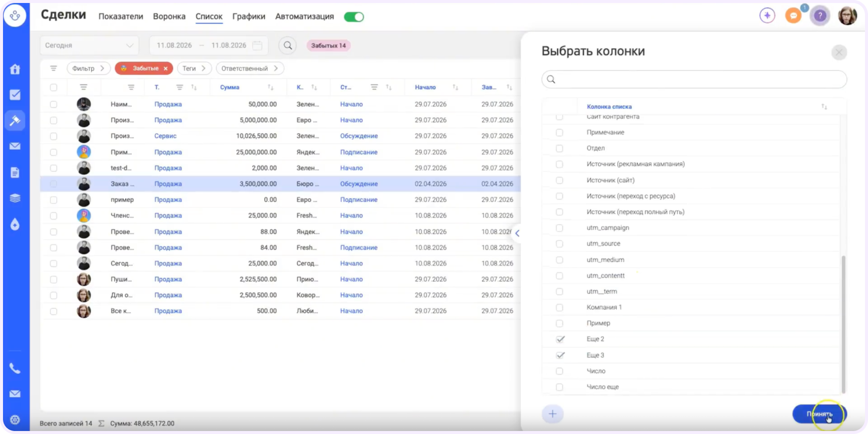Viewport: 868px width, 434px height.
Task: Expand the Ответственный filter dropdown
Action: [x=250, y=68]
